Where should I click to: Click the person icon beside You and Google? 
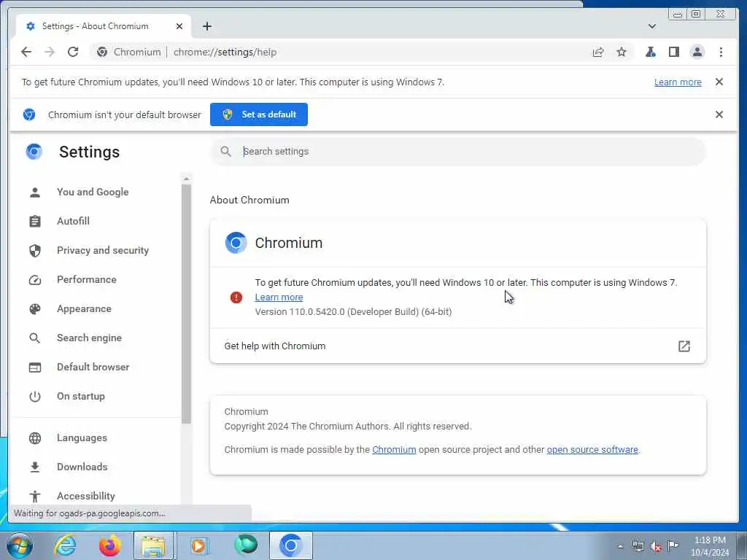click(35, 192)
